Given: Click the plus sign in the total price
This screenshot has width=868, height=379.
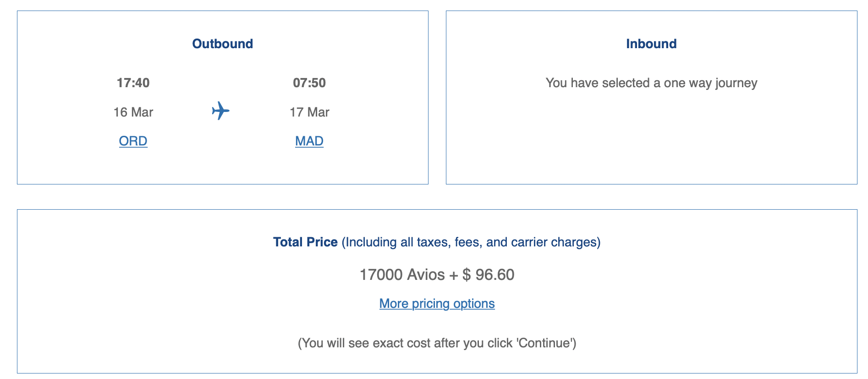Looking at the screenshot, I should [454, 275].
